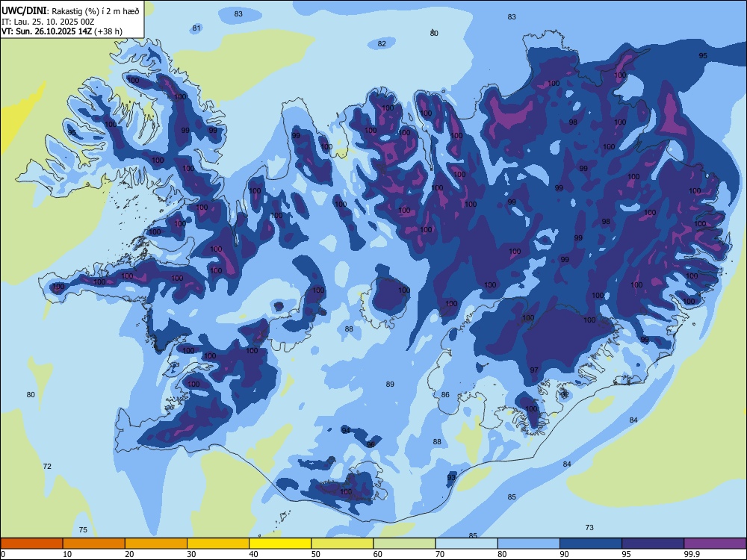
Task: Click the humidity value '86' on the map
Action: pos(445,395)
